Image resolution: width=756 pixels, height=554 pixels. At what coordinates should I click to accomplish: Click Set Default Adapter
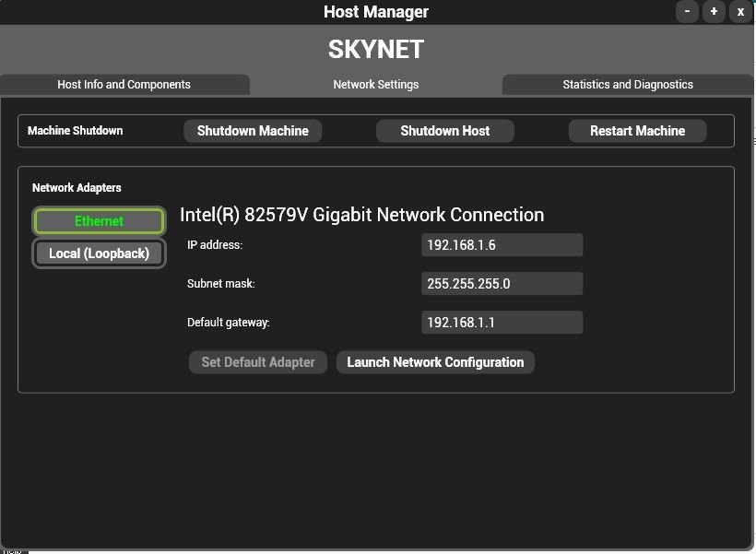click(x=257, y=361)
